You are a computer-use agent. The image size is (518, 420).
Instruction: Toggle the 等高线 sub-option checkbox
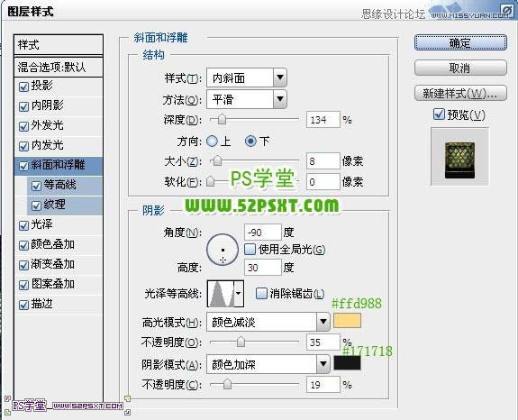click(x=36, y=186)
